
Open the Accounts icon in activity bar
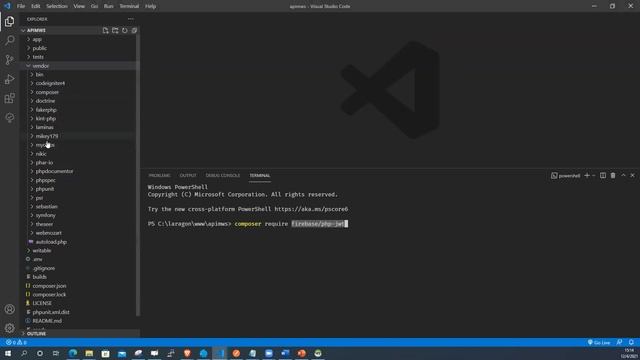[9, 309]
